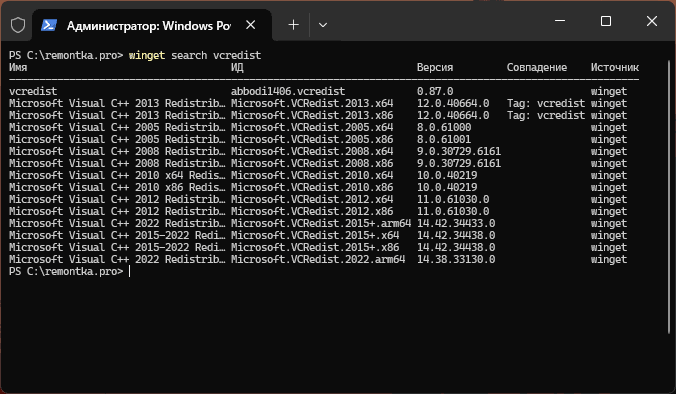Click ID 'Microsoft.VCRedist.2015+.x64'

[x=315, y=235]
